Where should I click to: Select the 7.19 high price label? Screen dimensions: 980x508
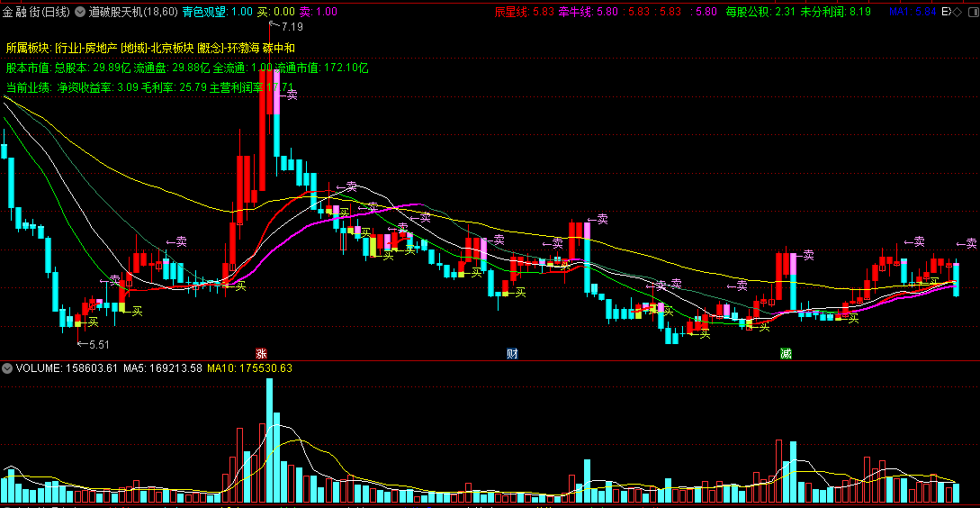click(x=292, y=27)
